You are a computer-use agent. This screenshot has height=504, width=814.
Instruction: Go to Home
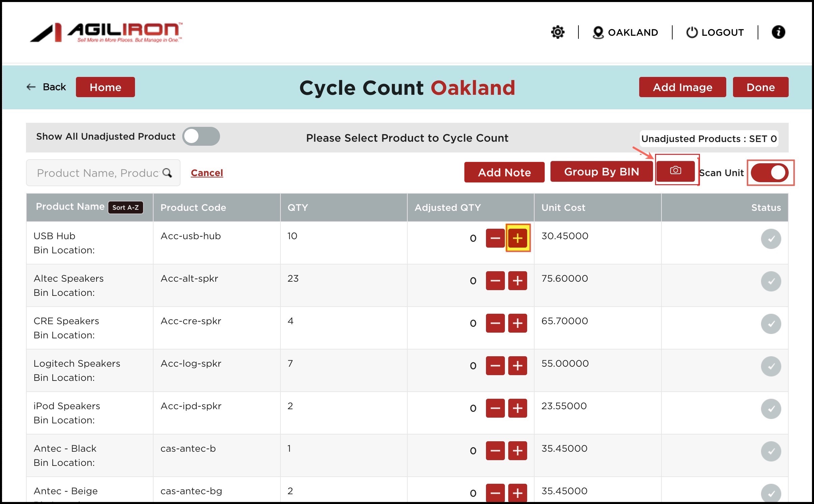tap(105, 87)
